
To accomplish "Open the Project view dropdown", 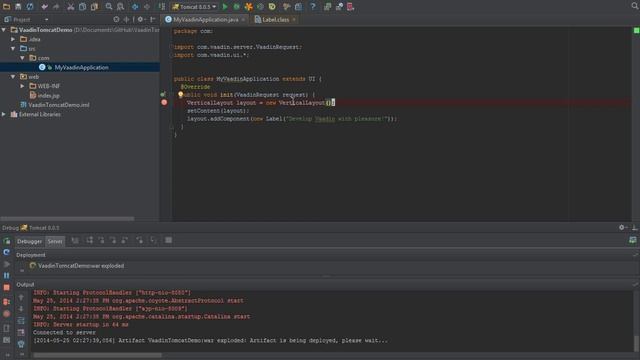I will 47,19.
